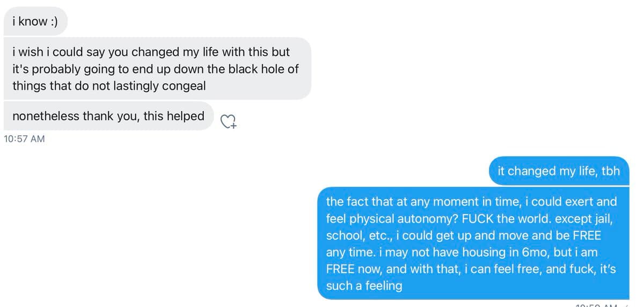
Task: Click "tbh" in the short blue bubble
Action: coord(609,171)
